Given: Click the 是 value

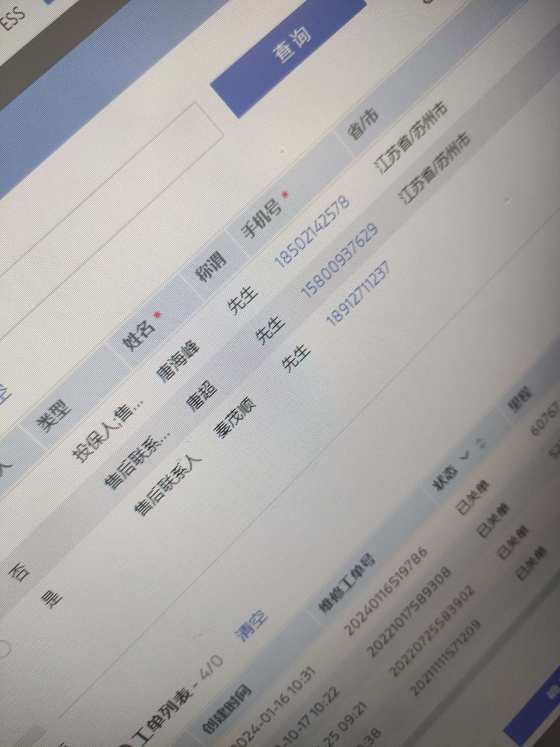Looking at the screenshot, I should click(x=52, y=599).
